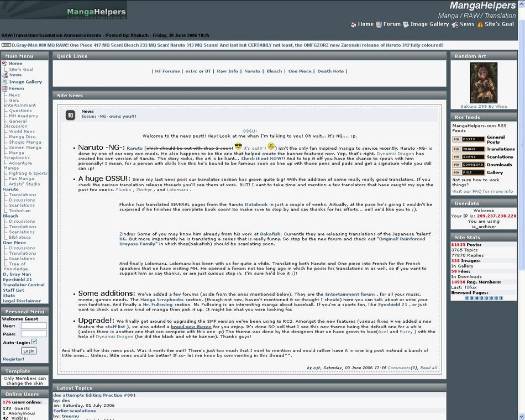Viewport: 525px width, 420px height.
Task: Click the Image Gallery icon in the top navigation
Action: click(x=406, y=24)
